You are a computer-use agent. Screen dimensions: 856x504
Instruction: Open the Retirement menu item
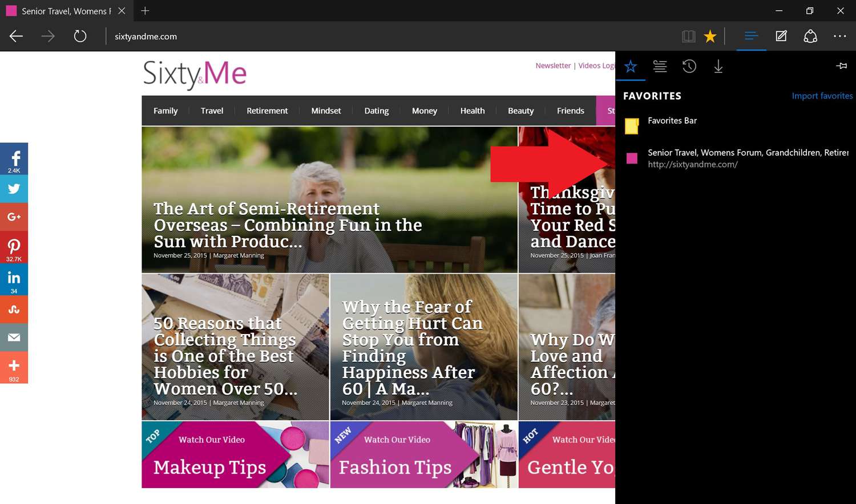coord(267,111)
